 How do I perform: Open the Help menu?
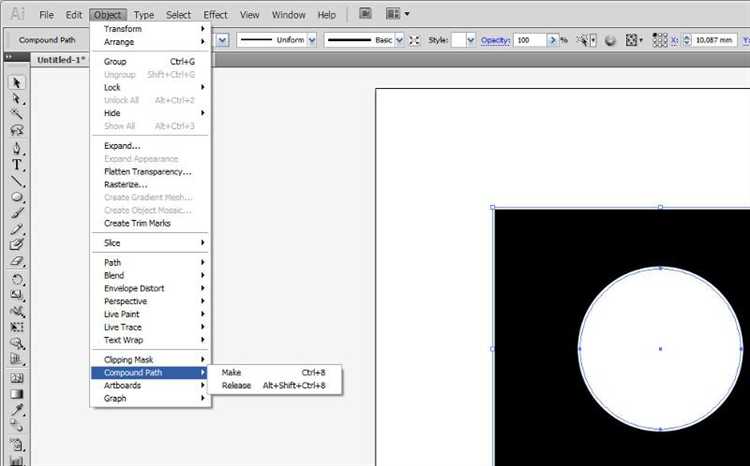[x=326, y=15]
